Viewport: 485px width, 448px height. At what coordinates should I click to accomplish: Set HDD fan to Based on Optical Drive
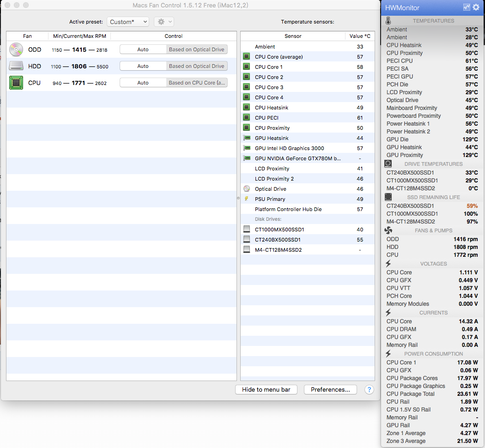(x=197, y=66)
